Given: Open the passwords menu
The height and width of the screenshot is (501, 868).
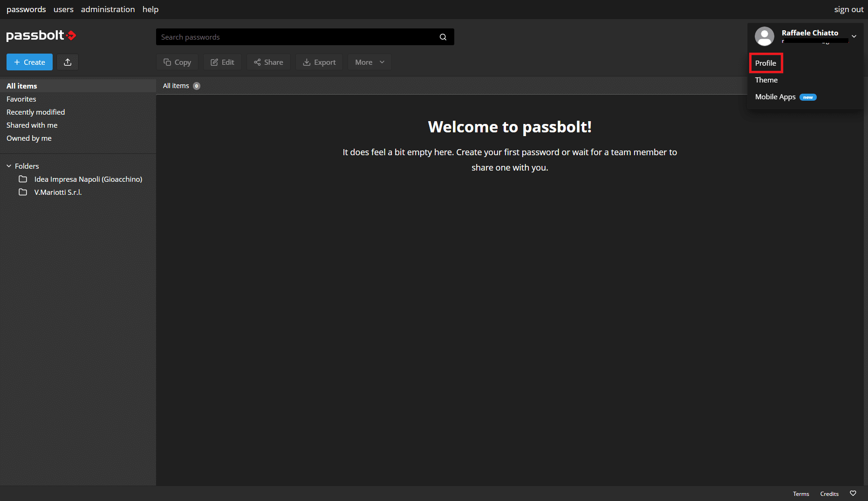Looking at the screenshot, I should (26, 9).
